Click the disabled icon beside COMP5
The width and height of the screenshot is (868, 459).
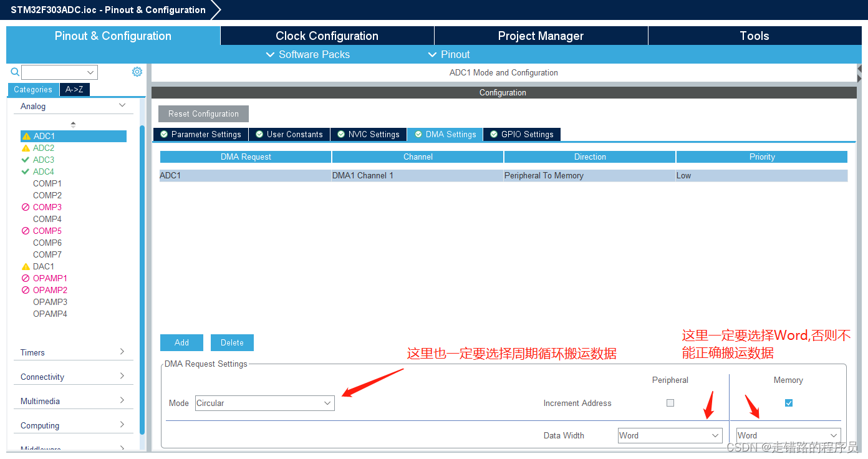click(x=26, y=231)
